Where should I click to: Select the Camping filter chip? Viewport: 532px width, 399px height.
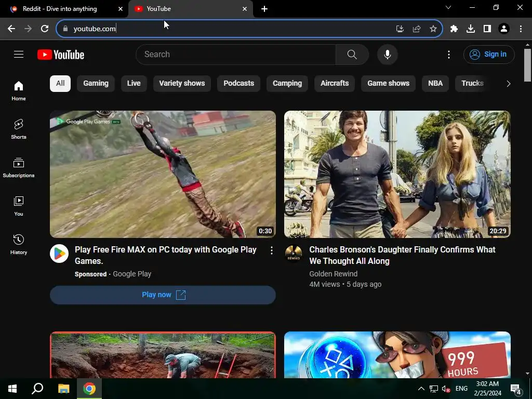click(x=287, y=84)
